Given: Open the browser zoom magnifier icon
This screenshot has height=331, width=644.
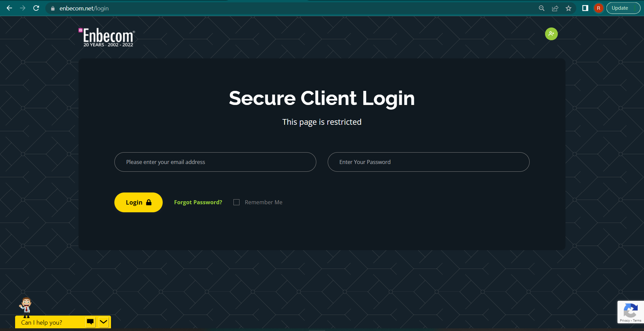Looking at the screenshot, I should click(x=541, y=8).
